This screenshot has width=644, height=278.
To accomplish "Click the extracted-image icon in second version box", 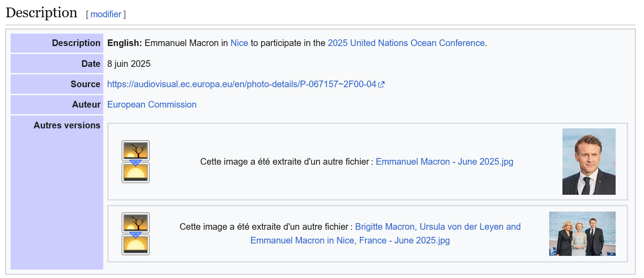I will click(x=136, y=234).
